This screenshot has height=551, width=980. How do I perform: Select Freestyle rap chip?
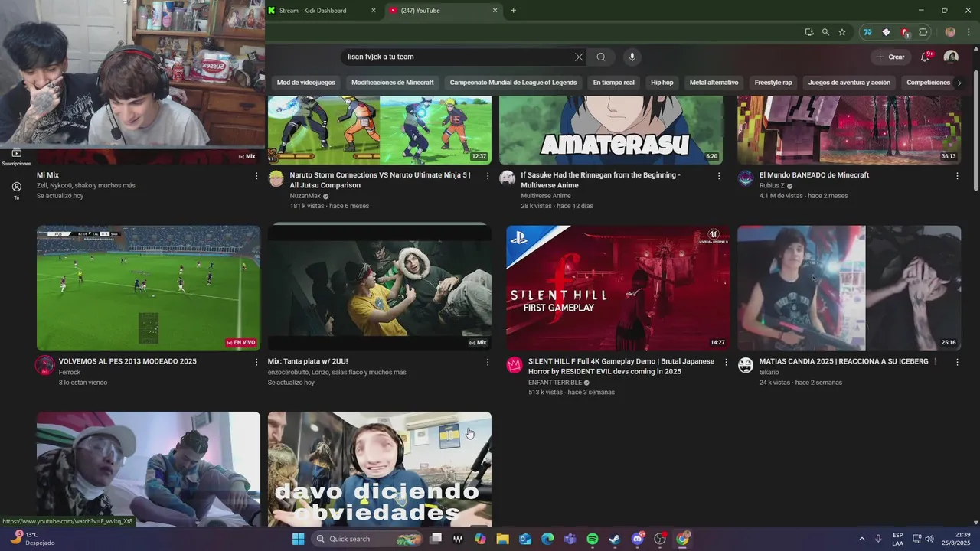tap(773, 83)
